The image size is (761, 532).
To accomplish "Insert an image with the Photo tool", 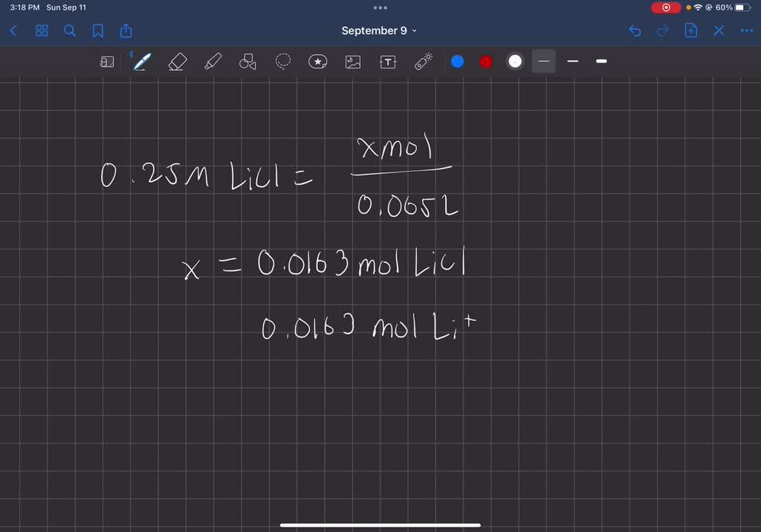I will click(x=352, y=62).
